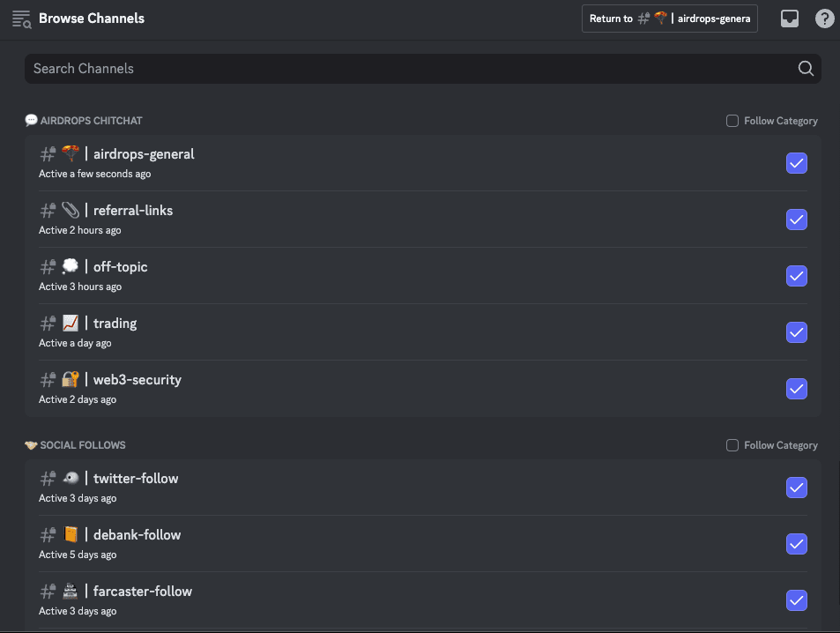Enable Follow Category for Airdrops Chitchat

732,121
